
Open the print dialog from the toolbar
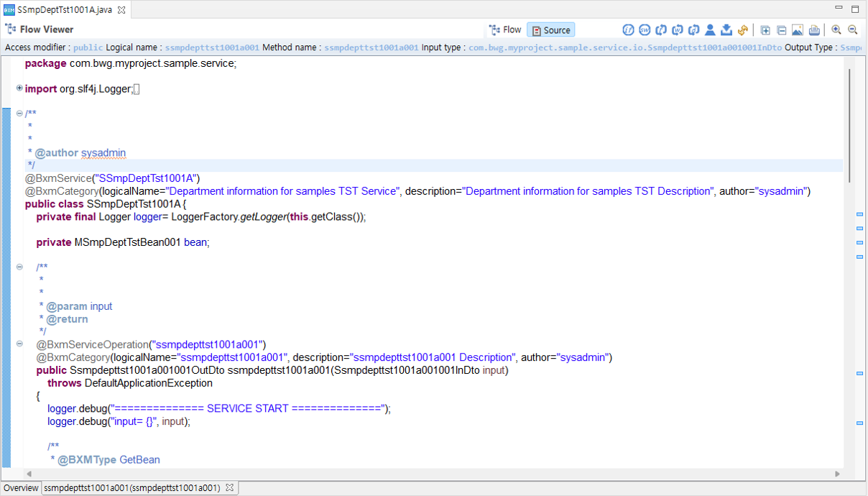[814, 31]
